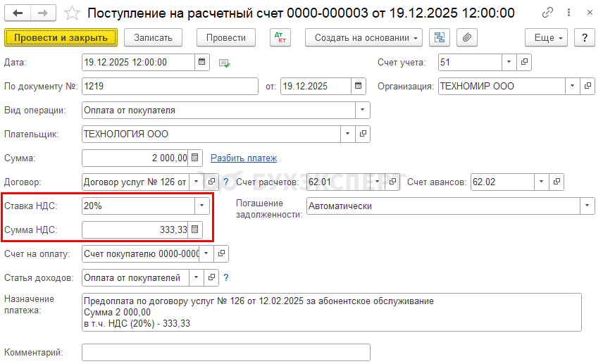Expand Счет на оплату dropdown
Screen dimensions: 603x364
(206, 253)
